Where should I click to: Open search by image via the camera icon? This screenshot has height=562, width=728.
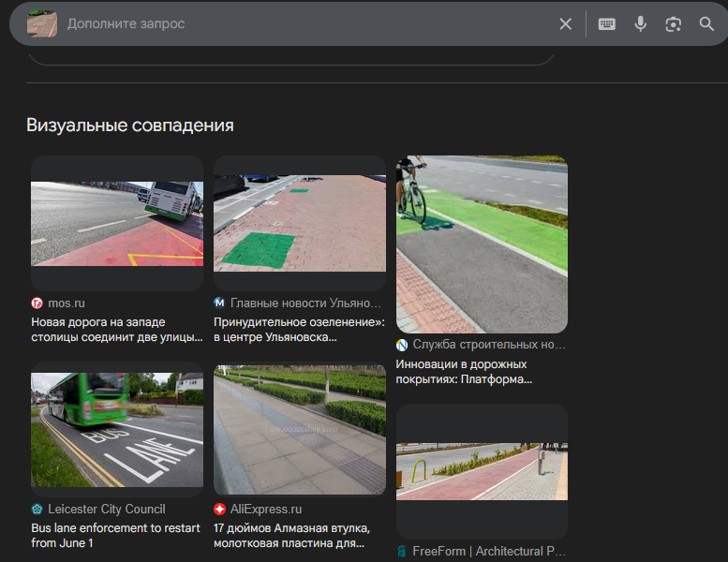tap(673, 24)
